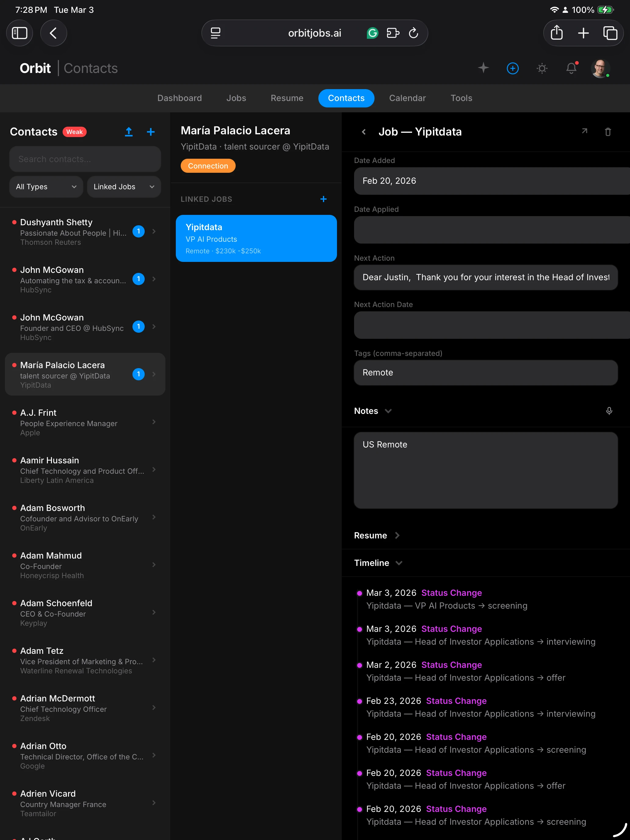Add a new contact with the plus icon
The height and width of the screenshot is (840, 630).
tap(150, 132)
